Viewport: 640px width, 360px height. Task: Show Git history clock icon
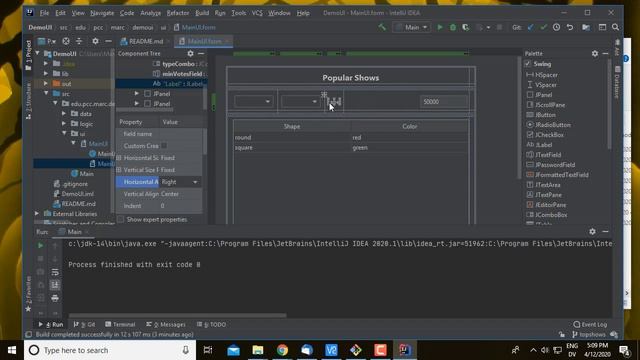pos(556,27)
